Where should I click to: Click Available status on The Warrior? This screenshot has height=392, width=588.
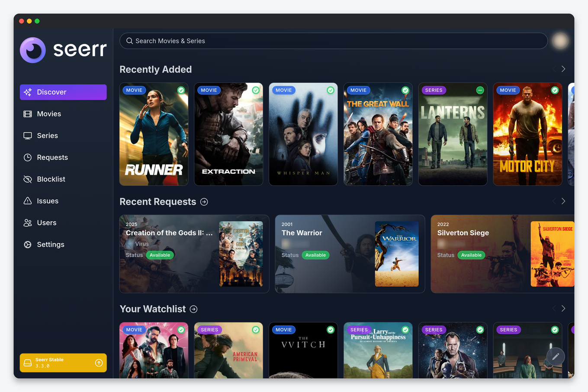pos(315,255)
